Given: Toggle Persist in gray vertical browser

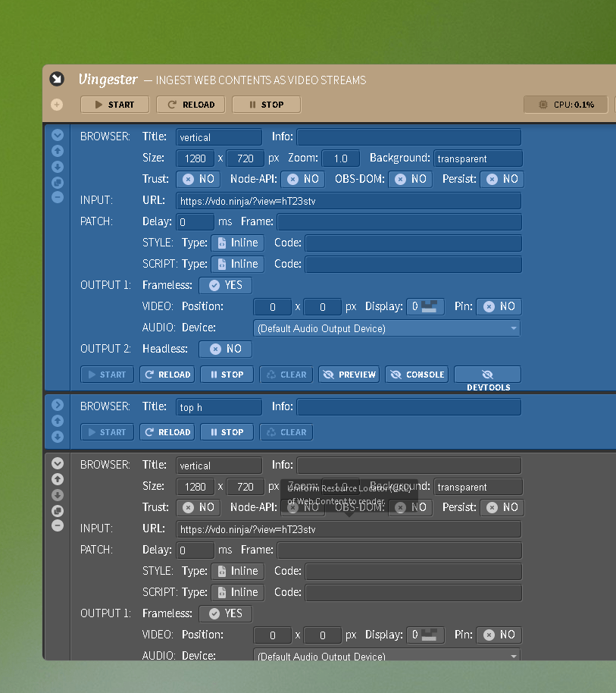Looking at the screenshot, I should pyautogui.click(x=502, y=507).
